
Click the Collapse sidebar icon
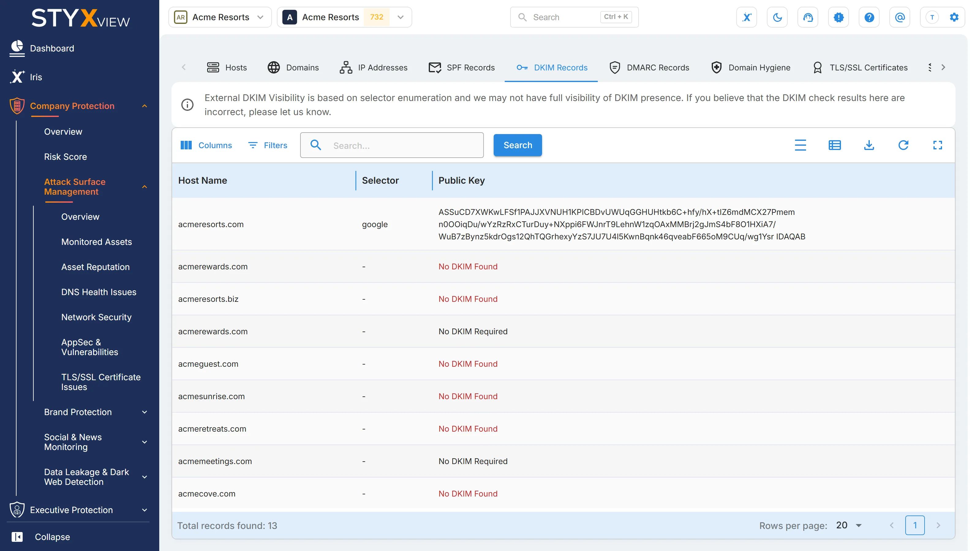pos(17,537)
